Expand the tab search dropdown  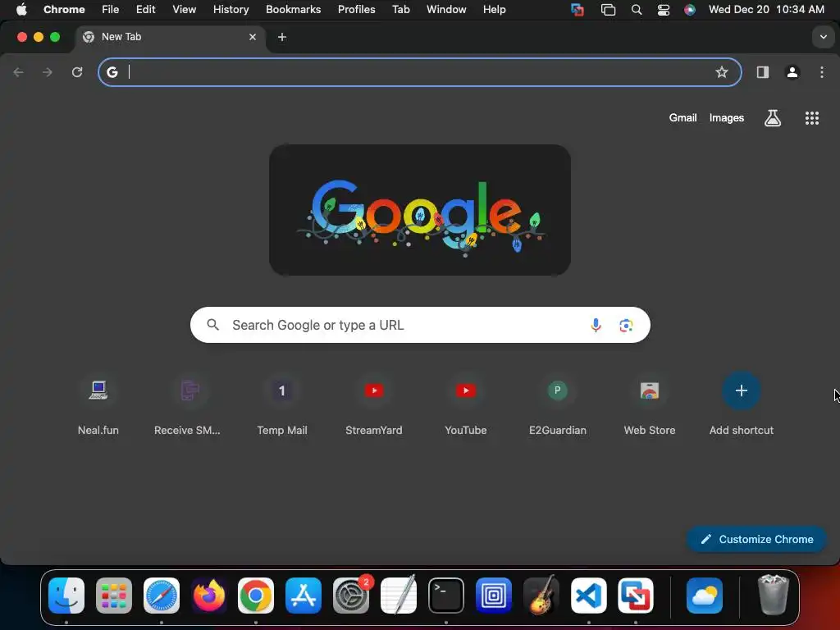click(823, 37)
